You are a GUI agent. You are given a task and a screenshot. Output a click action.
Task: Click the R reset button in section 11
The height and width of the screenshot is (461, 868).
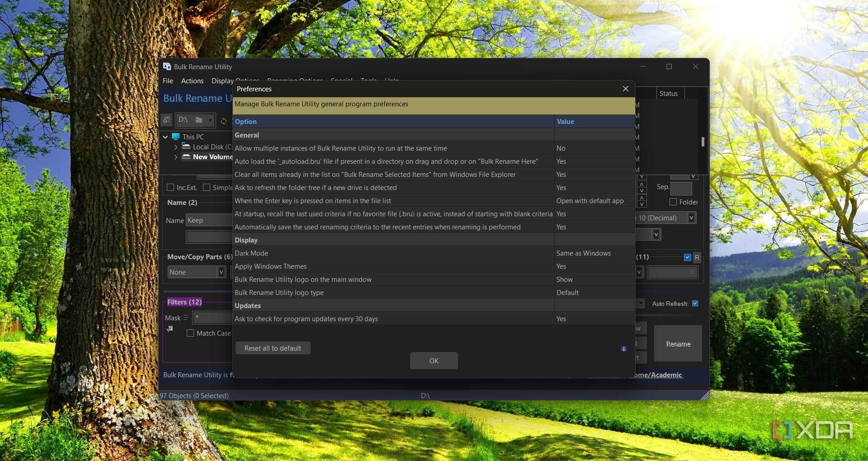[697, 257]
